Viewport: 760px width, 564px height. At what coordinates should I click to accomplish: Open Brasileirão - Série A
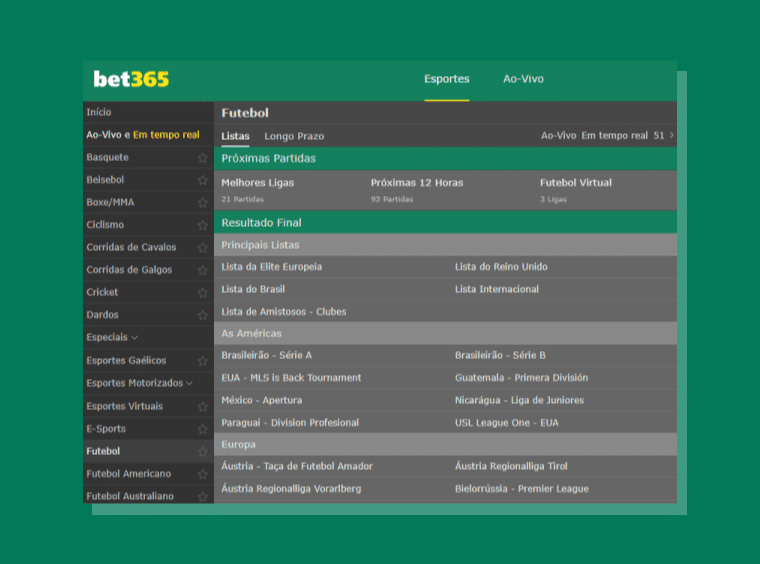(267, 355)
